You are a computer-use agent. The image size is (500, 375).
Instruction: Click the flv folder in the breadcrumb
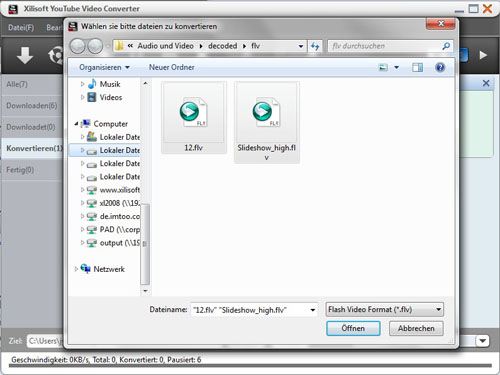pos(255,46)
